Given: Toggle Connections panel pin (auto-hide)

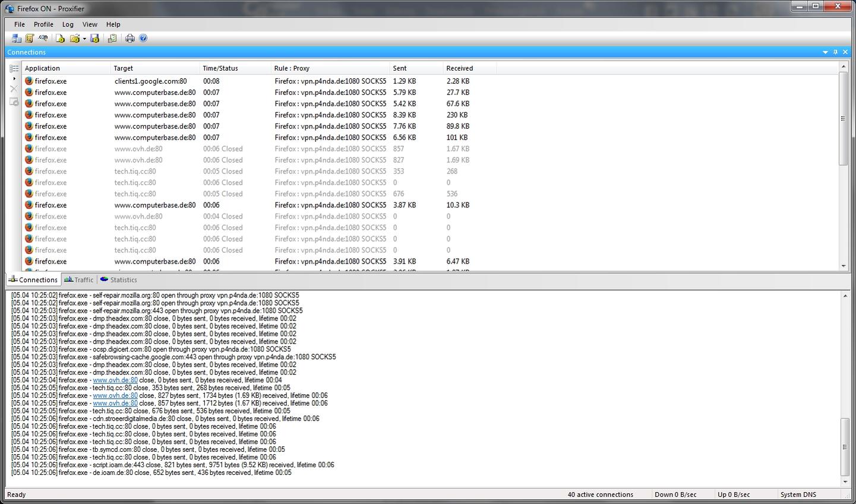Looking at the screenshot, I should pos(835,52).
